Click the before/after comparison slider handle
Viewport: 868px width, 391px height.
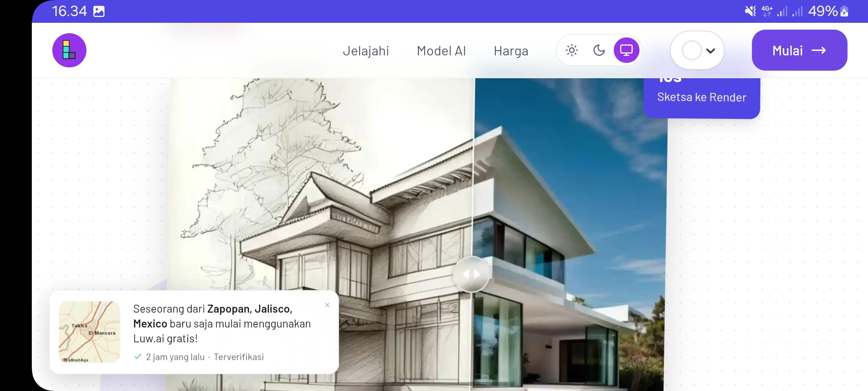click(471, 274)
